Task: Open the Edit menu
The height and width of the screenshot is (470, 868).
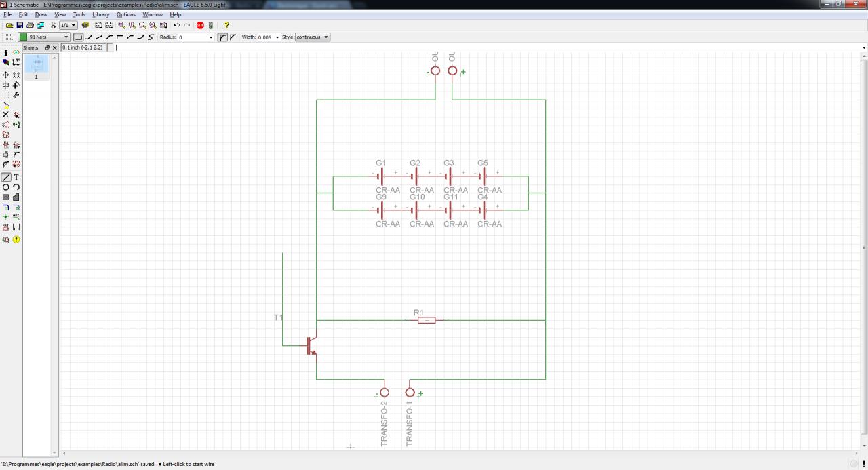Action: coord(24,14)
